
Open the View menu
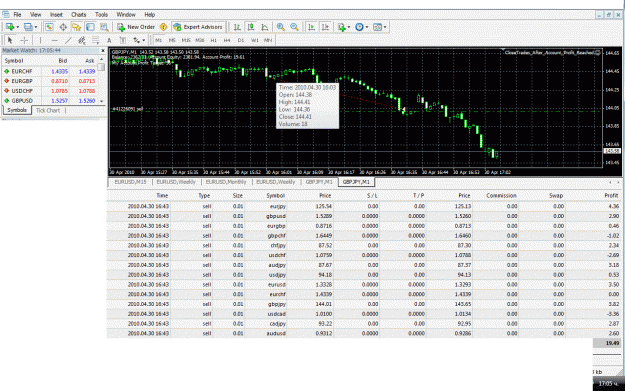pos(35,15)
